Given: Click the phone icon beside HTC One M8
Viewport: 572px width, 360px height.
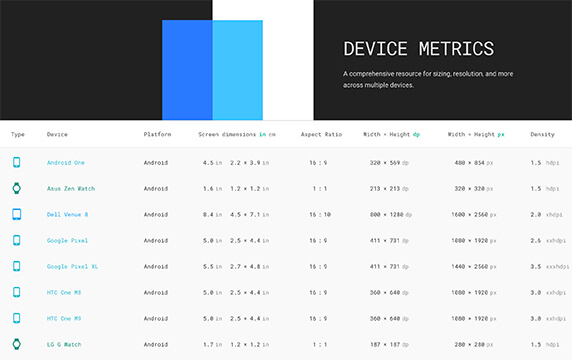Looking at the screenshot, I should 16,292.
